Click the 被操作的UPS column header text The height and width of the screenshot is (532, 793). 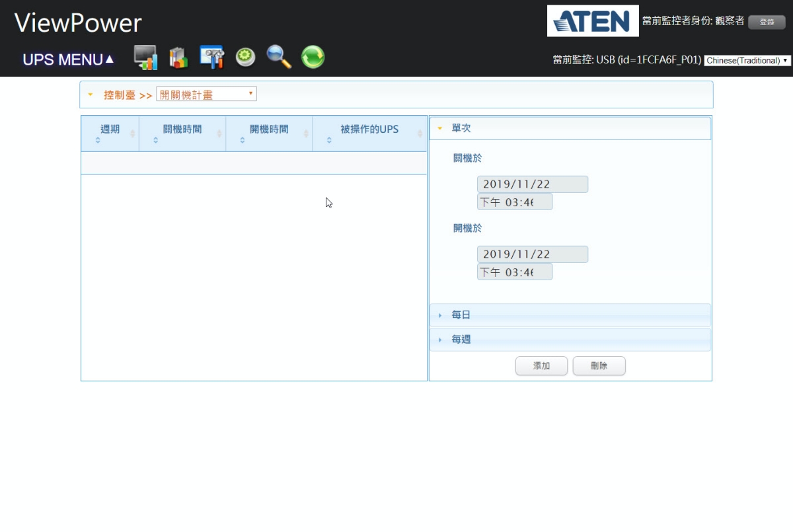pos(369,129)
